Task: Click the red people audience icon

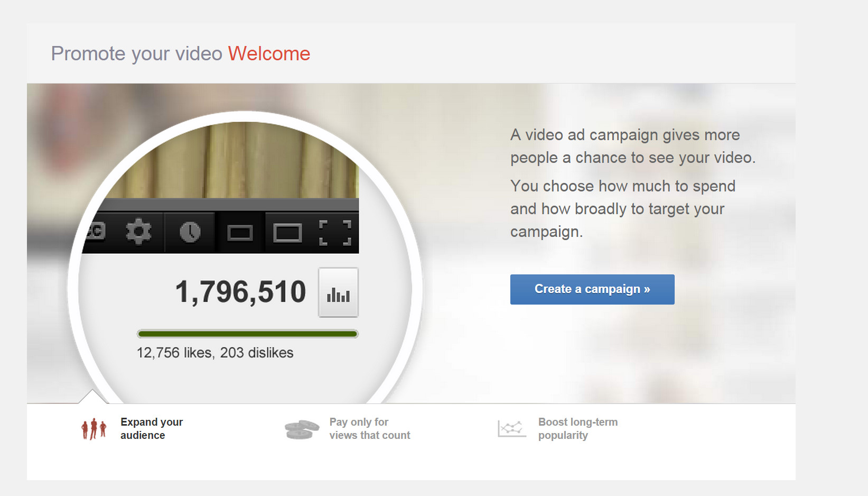Action: tap(94, 429)
